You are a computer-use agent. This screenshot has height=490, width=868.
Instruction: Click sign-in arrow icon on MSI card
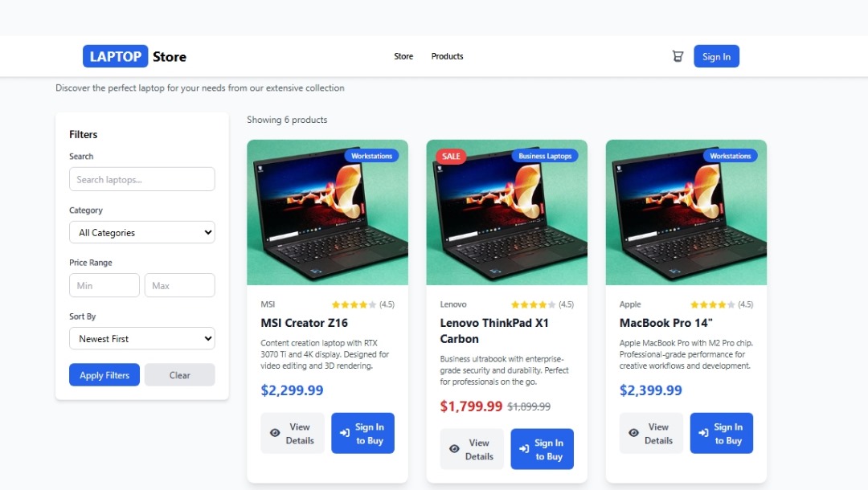click(345, 433)
